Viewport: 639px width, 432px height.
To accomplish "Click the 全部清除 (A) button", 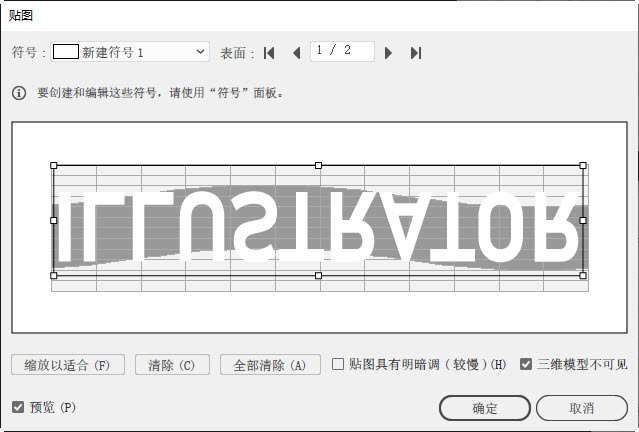I will pos(270,365).
